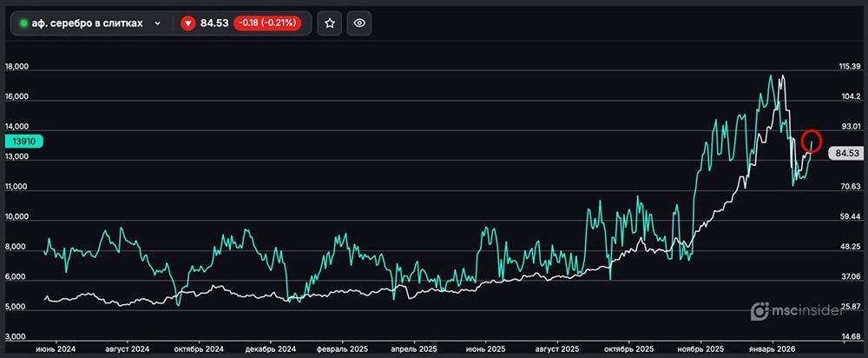Click the mscinsider logo icon

[x=759, y=310]
